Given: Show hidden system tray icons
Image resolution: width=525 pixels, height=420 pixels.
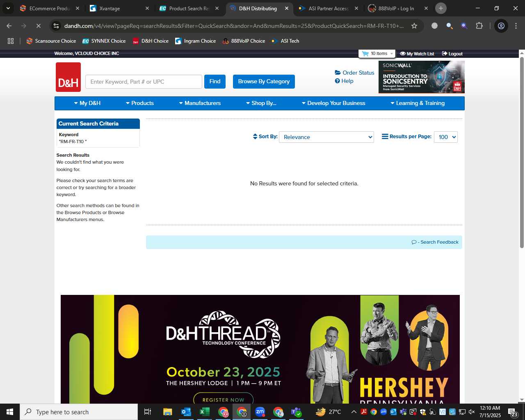Looking at the screenshot, I should 354,412.
